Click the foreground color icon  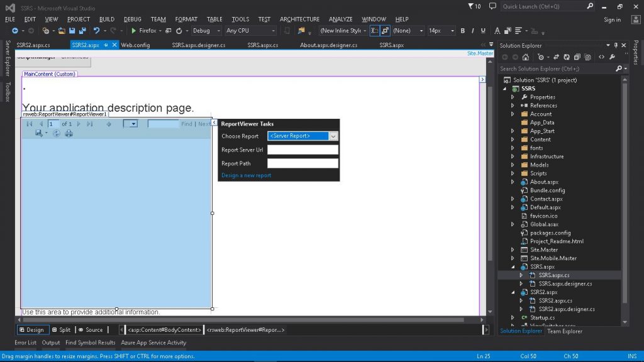pyautogui.click(x=497, y=31)
